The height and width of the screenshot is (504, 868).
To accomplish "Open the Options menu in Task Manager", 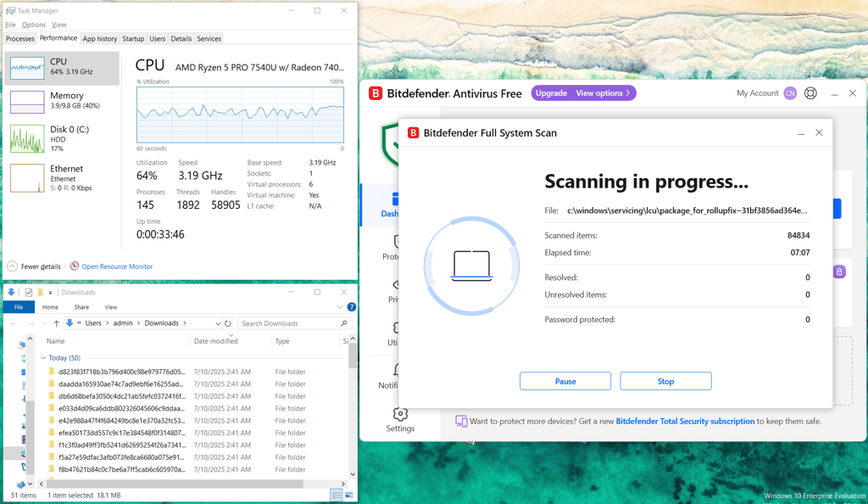I will pyautogui.click(x=34, y=25).
